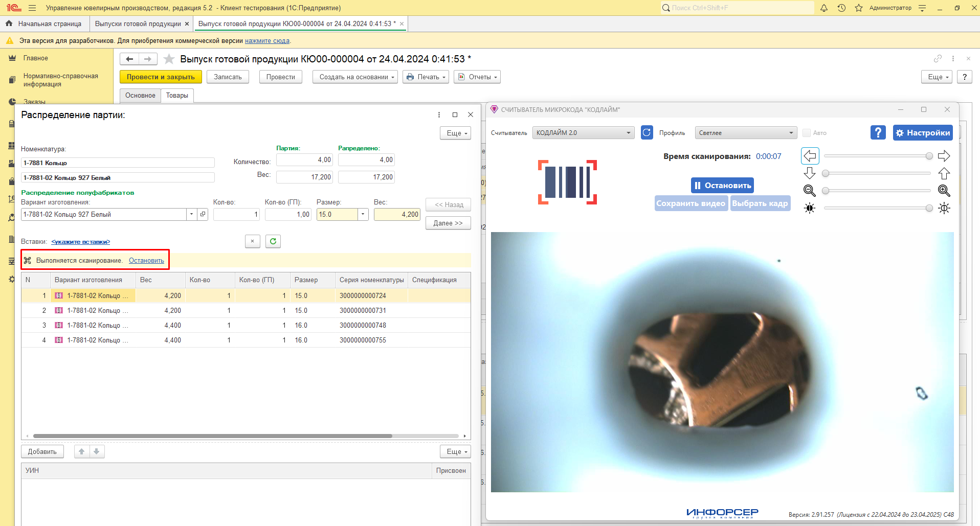The image size is (980, 526).
Task: Click Записать button
Action: (228, 77)
